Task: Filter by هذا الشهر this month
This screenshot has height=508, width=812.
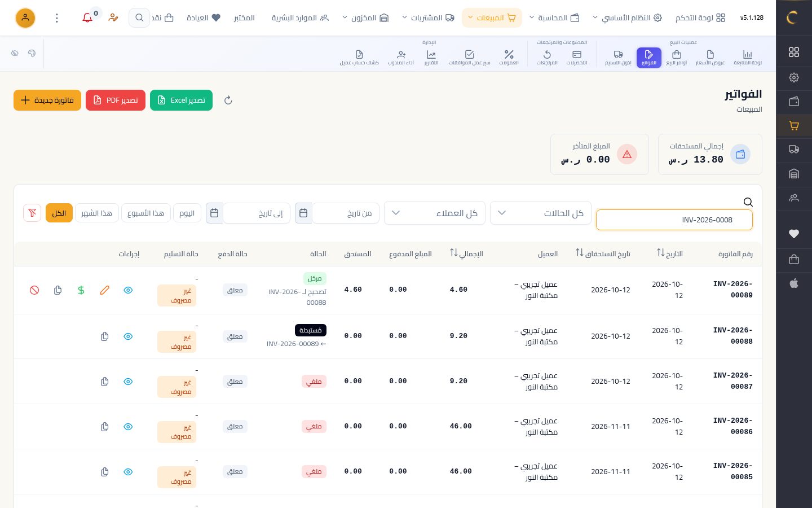Action: point(96,213)
